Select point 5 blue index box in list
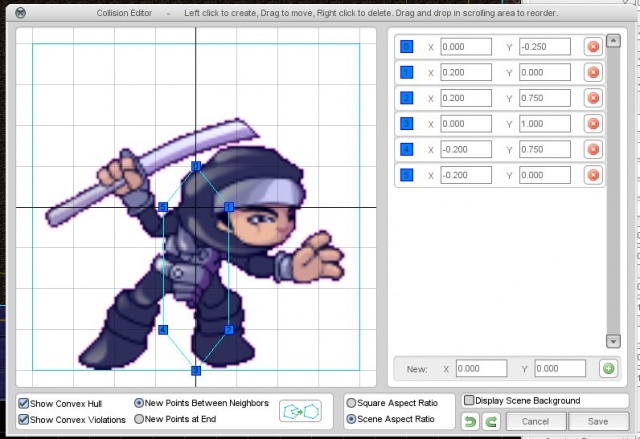 407,175
